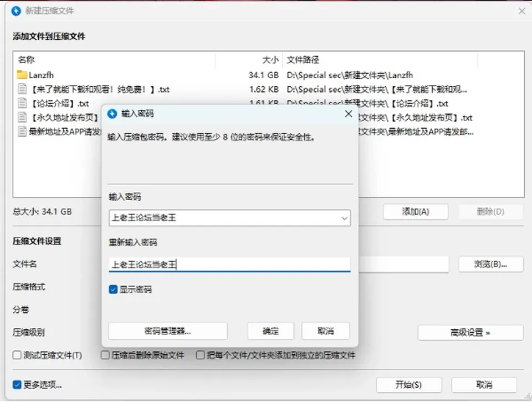
Task: Select the Lanzfh folder name
Action: point(41,75)
